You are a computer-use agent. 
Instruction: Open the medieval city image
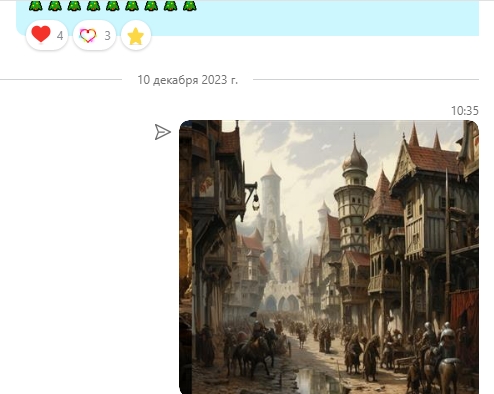pos(329,257)
